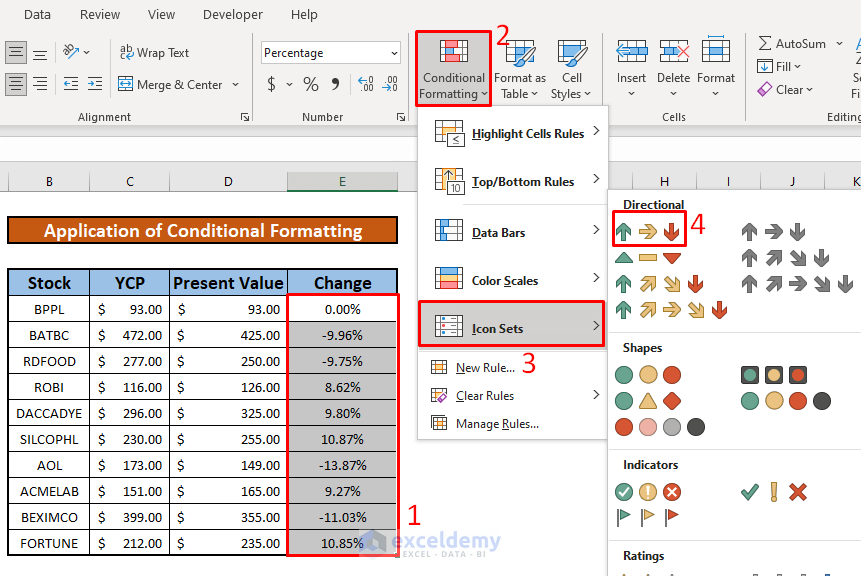The height and width of the screenshot is (576, 861).
Task: Click the Delete cells icon
Action: pyautogui.click(x=674, y=52)
